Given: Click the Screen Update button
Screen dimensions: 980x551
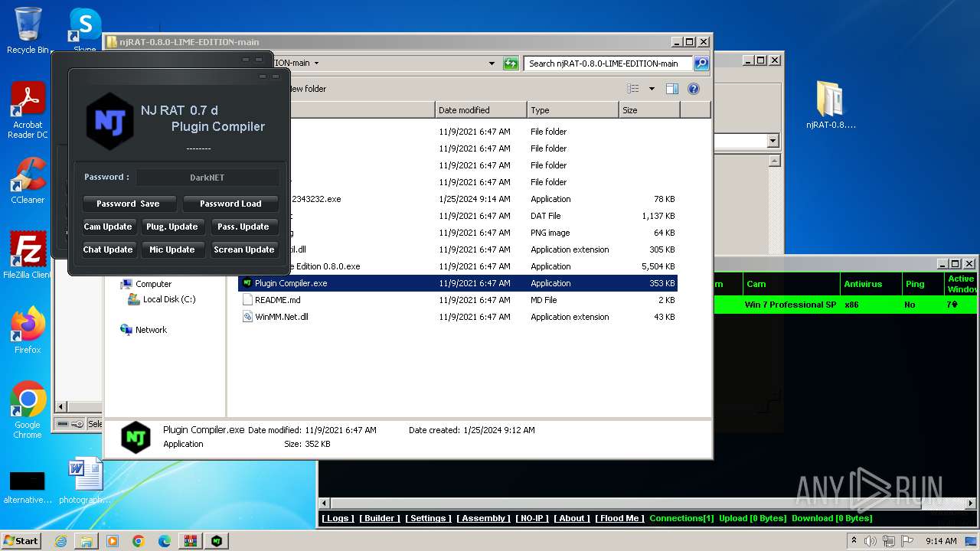Looking at the screenshot, I should coord(243,249).
